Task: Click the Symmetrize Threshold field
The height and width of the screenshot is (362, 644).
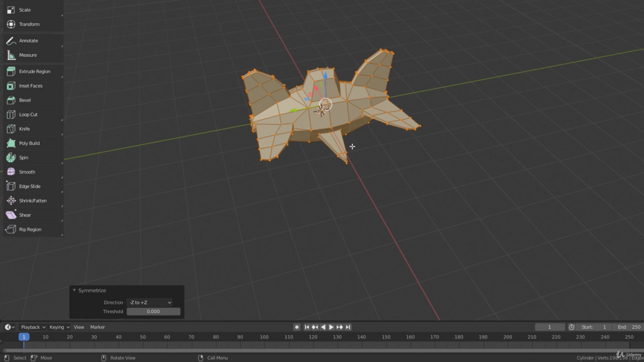Action: [153, 311]
